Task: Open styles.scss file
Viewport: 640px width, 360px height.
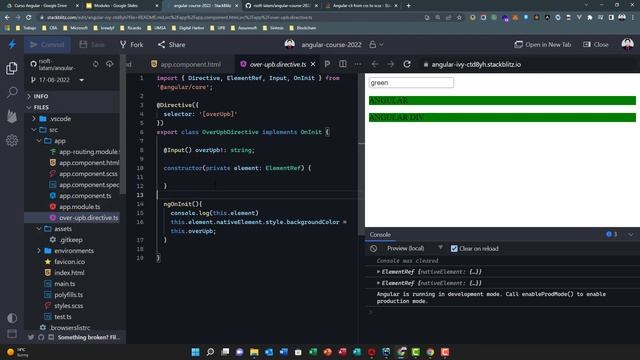Action: (x=64, y=306)
